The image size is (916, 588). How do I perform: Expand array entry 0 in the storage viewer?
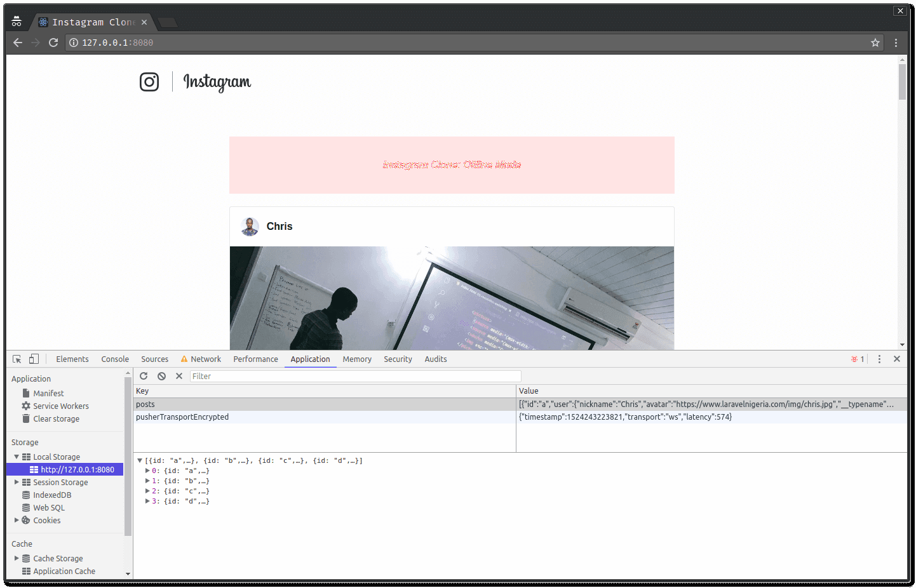click(147, 470)
